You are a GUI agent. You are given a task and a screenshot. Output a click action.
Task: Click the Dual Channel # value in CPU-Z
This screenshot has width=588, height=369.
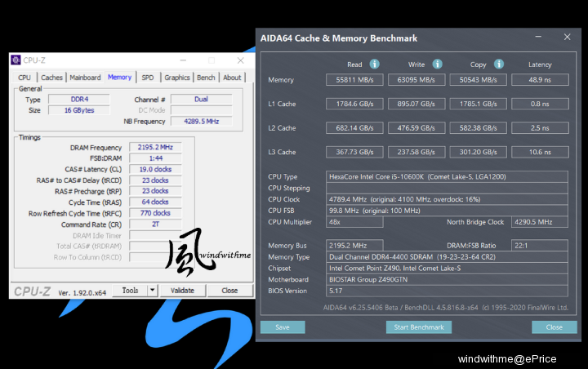point(202,99)
